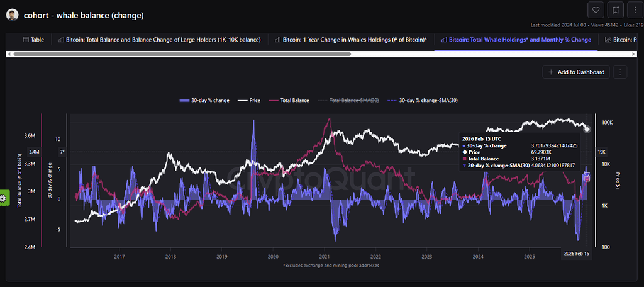Open the 1-Year Change in Whales Holdings tab
This screenshot has height=287, width=644.
[351, 40]
